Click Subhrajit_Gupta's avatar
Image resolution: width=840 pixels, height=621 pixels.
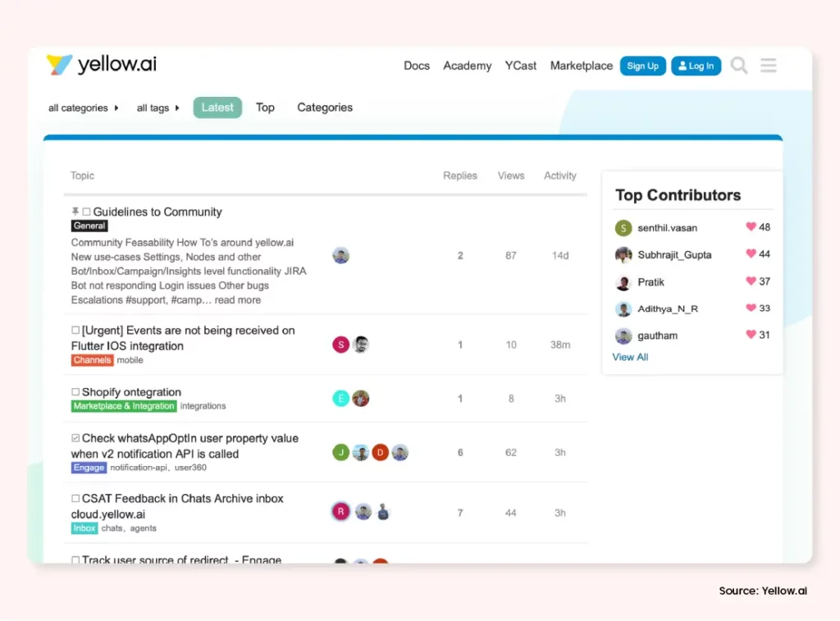623,254
